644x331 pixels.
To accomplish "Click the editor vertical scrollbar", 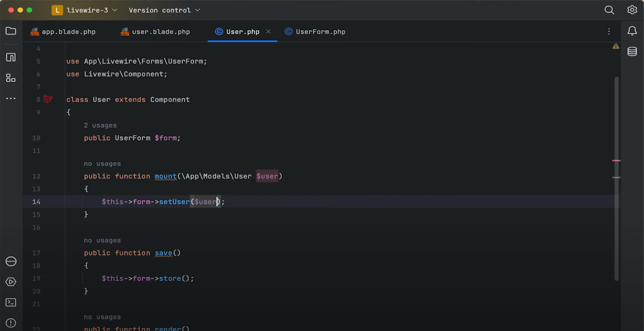I will pos(616,178).
